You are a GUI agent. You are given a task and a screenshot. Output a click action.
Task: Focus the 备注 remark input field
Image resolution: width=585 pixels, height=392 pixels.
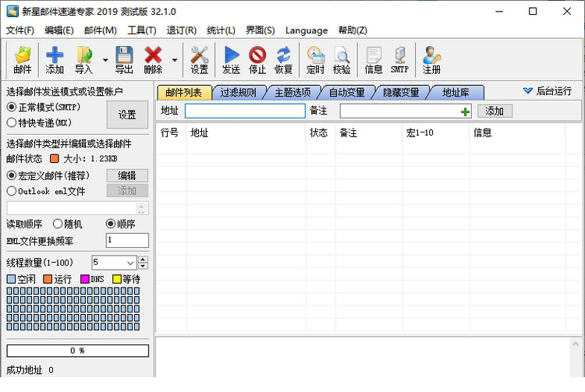coord(406,111)
